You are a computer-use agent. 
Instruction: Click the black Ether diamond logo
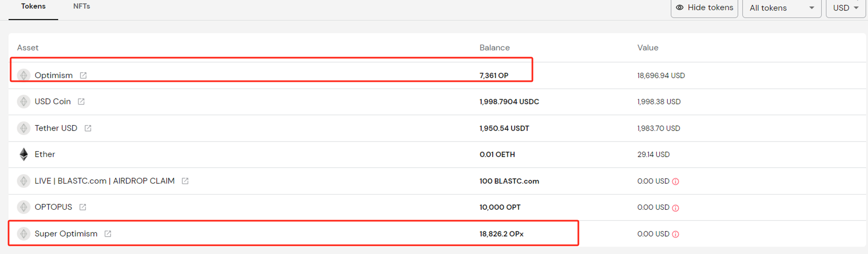pos(24,154)
